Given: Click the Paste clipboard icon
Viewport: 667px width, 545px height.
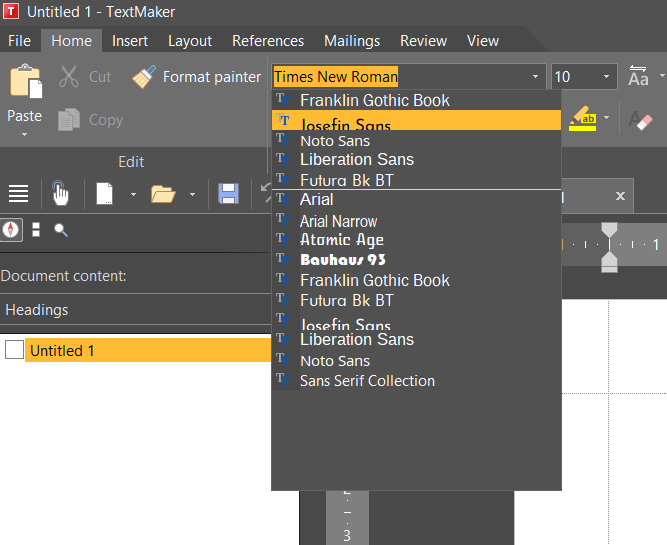Looking at the screenshot, I should click(x=25, y=82).
